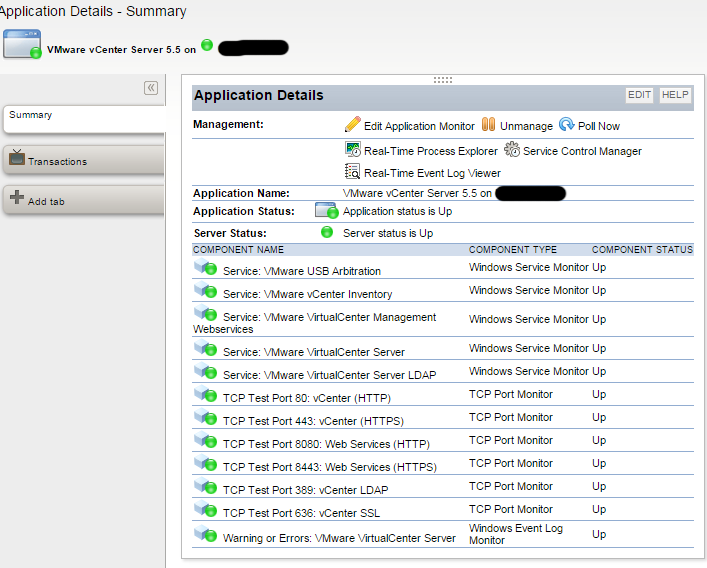Open Service: VMware VirtualCenter Server LDAP component
Screen dimensions: 707x568
point(330,375)
